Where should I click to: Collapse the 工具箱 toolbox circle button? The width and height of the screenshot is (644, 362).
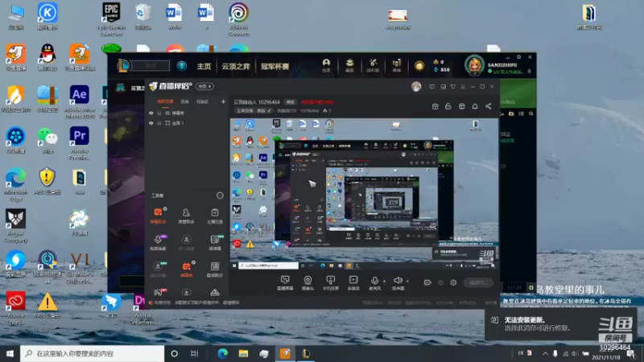coord(220,195)
